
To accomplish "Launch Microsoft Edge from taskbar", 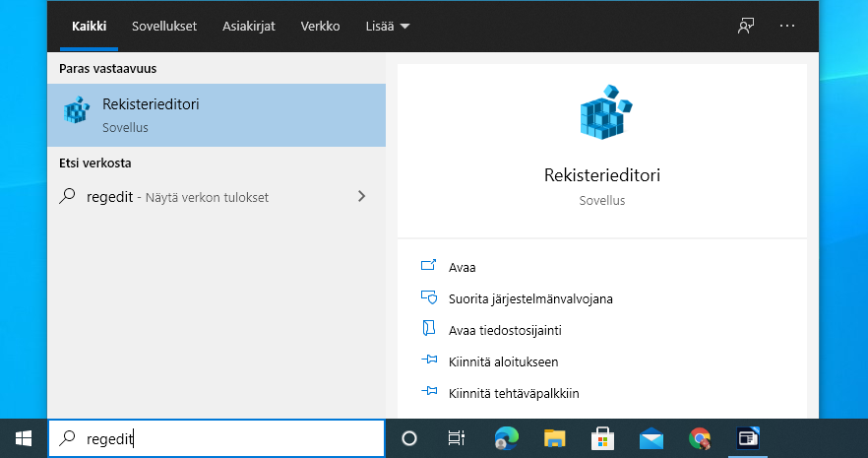I will tap(506, 438).
